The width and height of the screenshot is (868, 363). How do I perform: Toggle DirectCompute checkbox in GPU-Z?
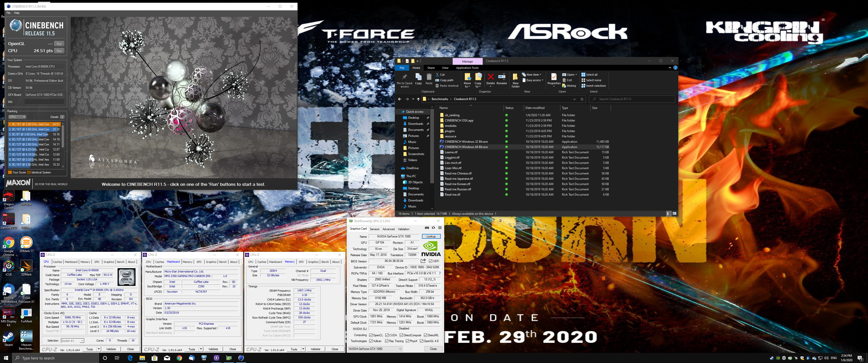[x=401, y=335]
